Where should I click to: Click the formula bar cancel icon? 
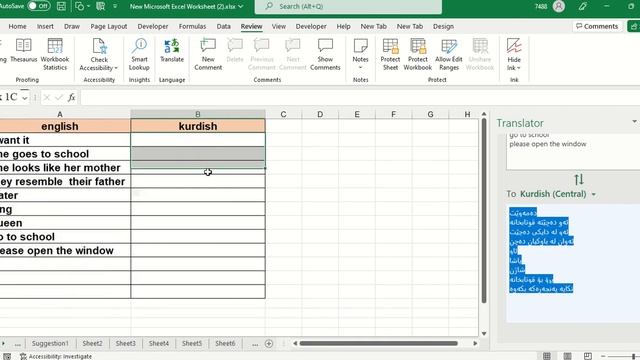(47, 97)
